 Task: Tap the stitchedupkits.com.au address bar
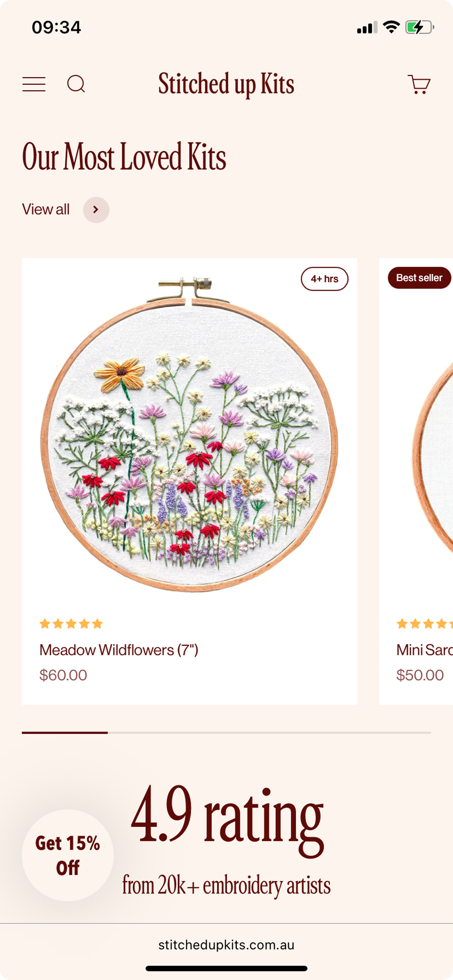(x=226, y=945)
